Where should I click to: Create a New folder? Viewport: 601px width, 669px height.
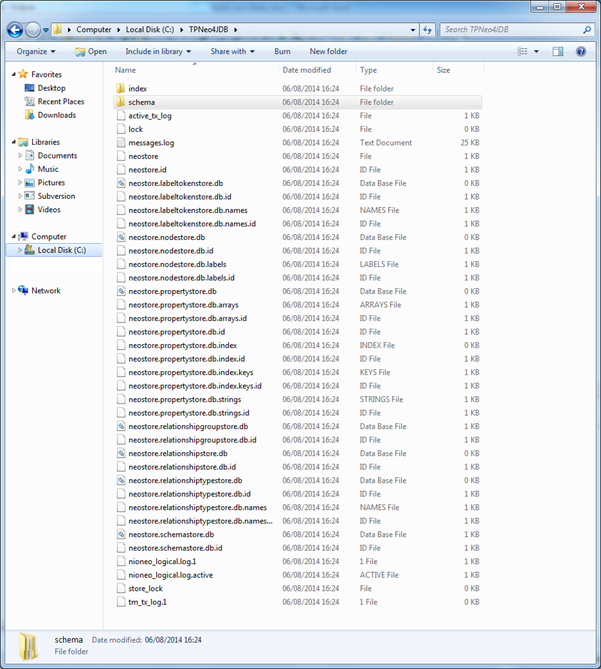pos(328,52)
